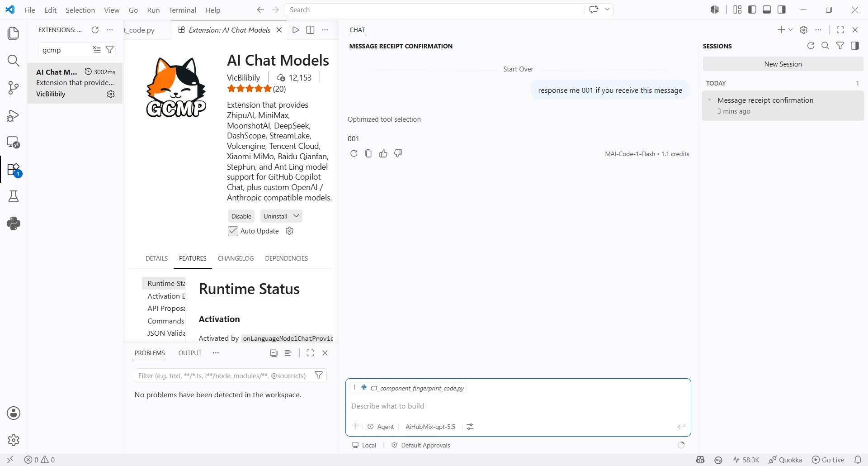Open the Remote Explorer view
The height and width of the screenshot is (466, 868).
(14, 143)
